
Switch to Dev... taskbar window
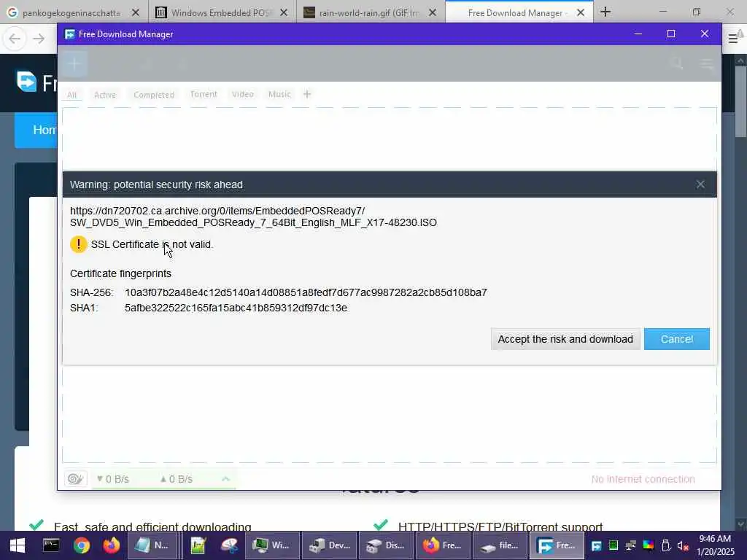[329, 545]
